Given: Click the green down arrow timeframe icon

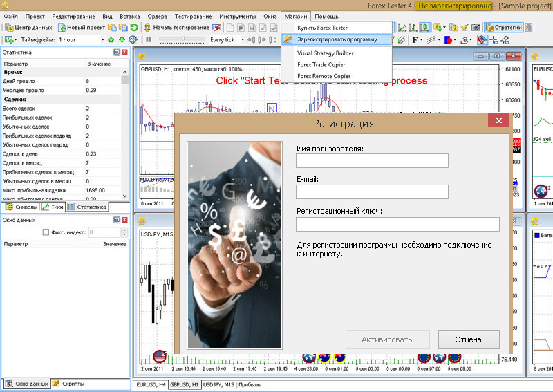Looking at the screenshot, I should pyautogui.click(x=122, y=40).
